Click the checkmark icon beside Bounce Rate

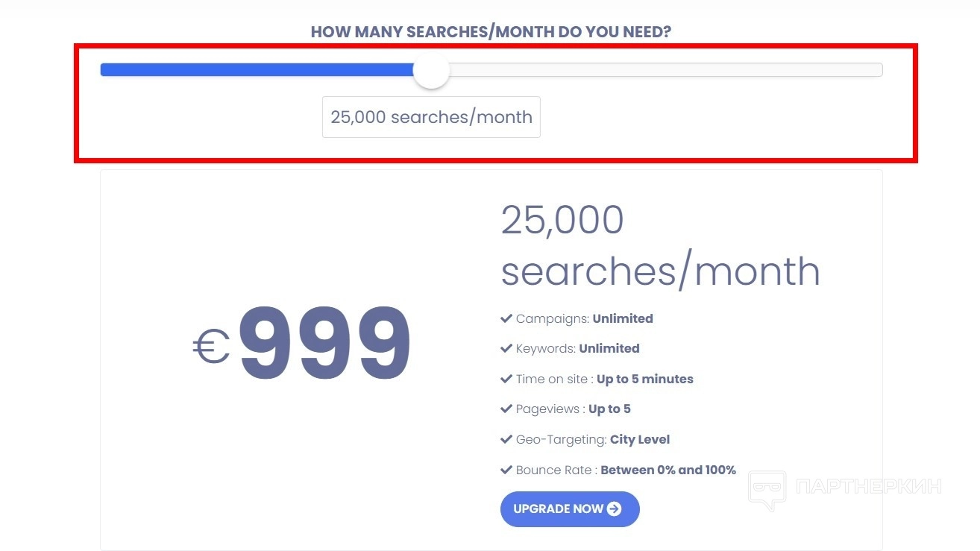[506, 470]
